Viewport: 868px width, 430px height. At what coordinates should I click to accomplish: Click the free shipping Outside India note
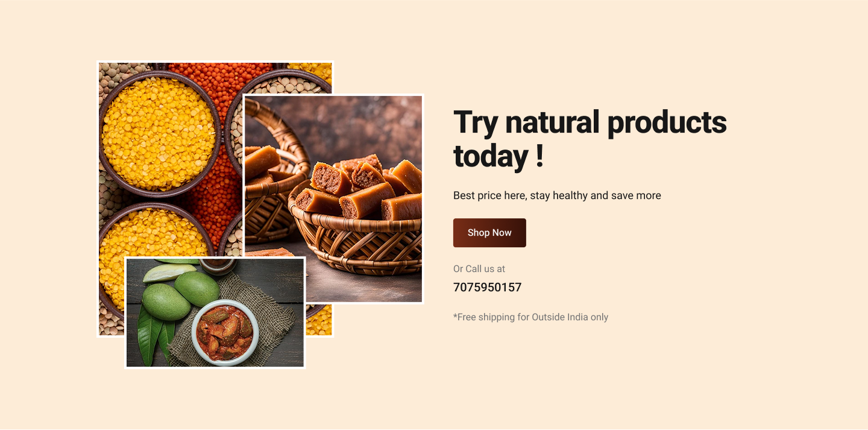tap(530, 317)
